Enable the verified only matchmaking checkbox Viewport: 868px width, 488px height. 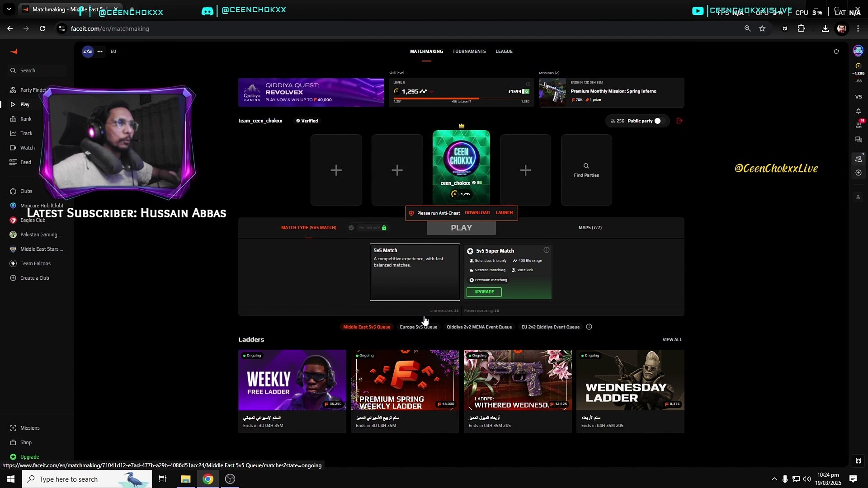351,228
